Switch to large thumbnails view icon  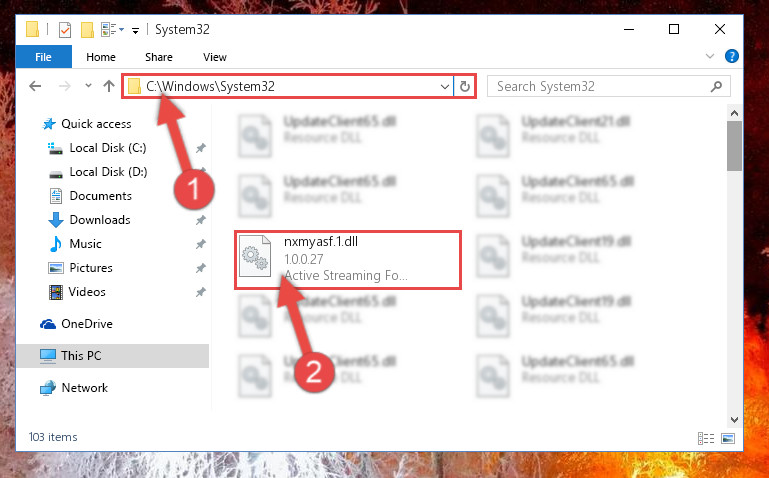(728, 438)
